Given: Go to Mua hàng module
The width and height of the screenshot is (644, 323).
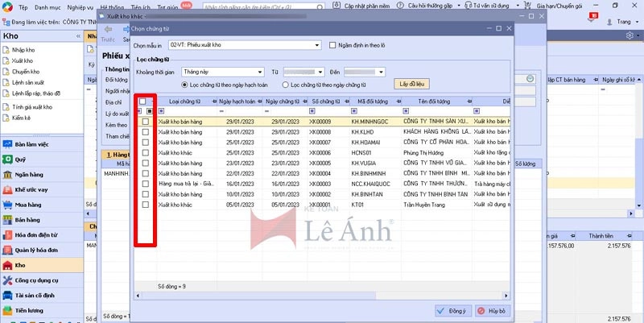Looking at the screenshot, I should tap(27, 205).
